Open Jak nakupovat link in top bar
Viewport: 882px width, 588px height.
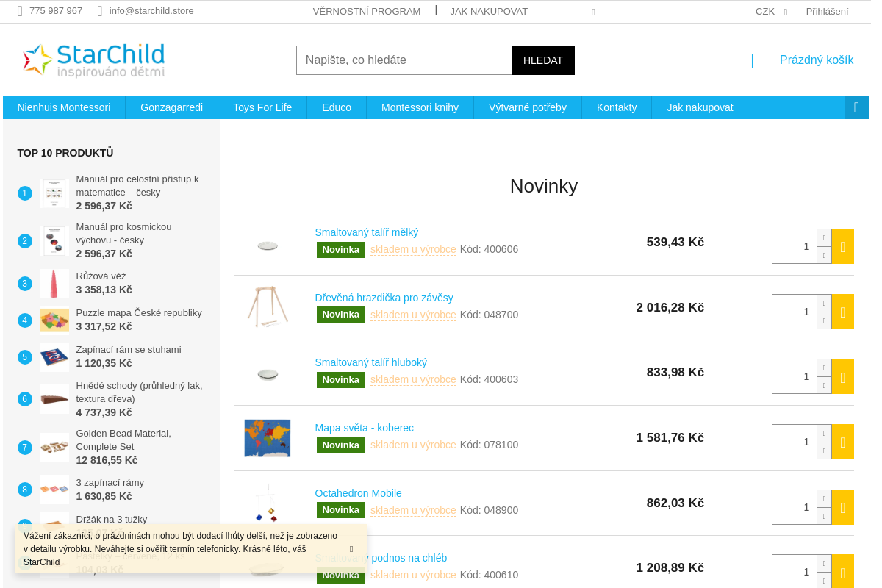pyautogui.click(x=489, y=11)
